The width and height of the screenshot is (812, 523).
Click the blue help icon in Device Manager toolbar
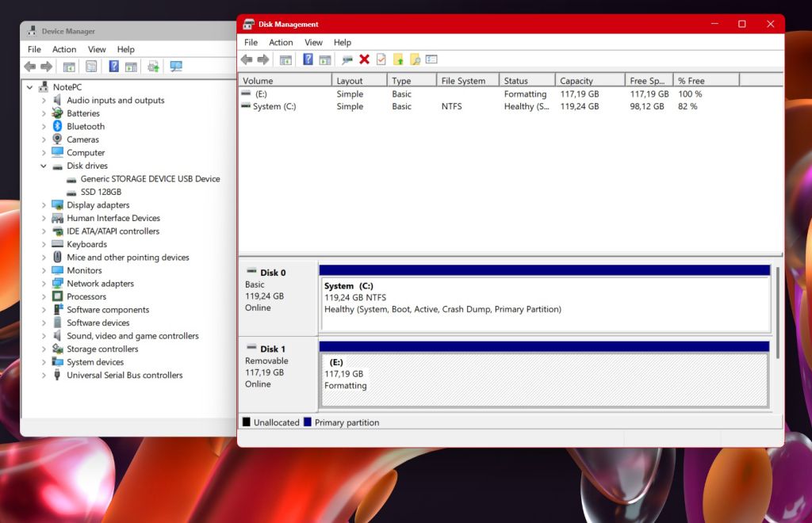pos(114,67)
